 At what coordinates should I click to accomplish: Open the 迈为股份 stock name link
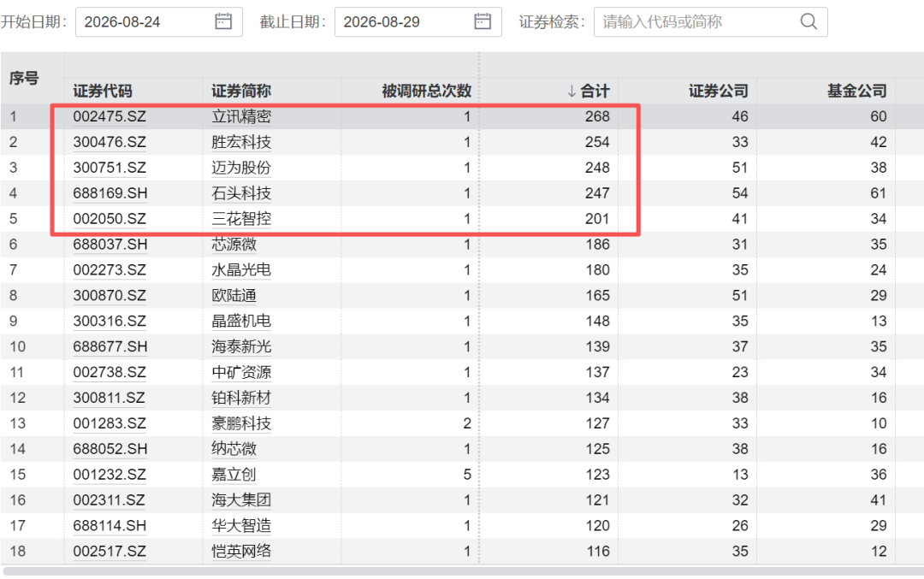241,168
